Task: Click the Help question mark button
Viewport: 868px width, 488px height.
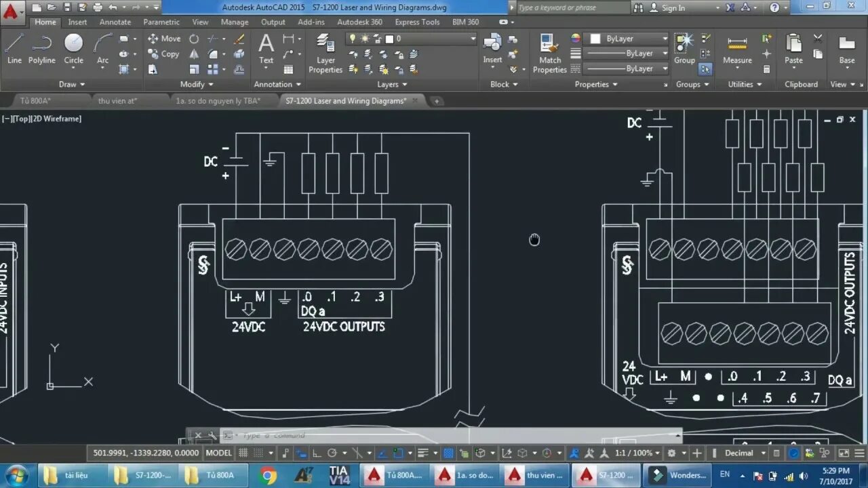Action: pyautogui.click(x=775, y=8)
